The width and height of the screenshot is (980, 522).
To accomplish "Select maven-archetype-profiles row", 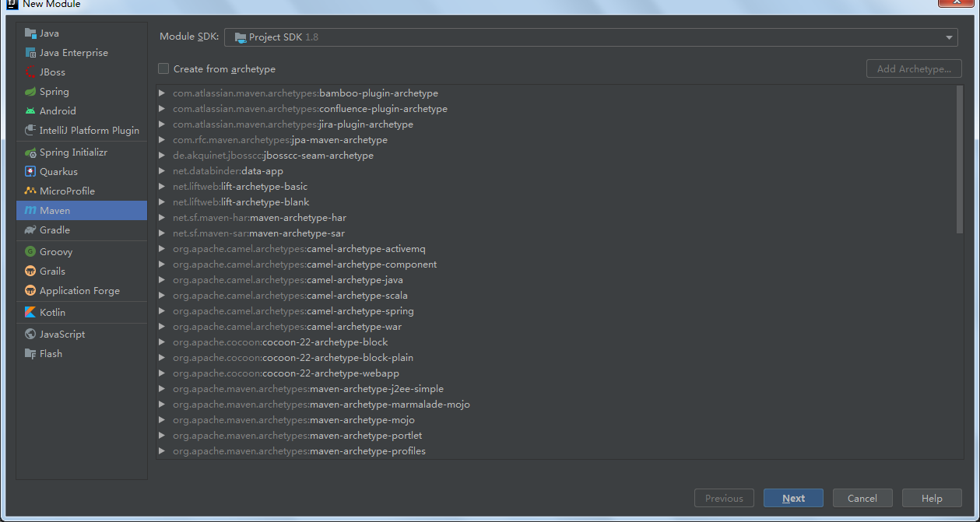I will click(x=555, y=451).
